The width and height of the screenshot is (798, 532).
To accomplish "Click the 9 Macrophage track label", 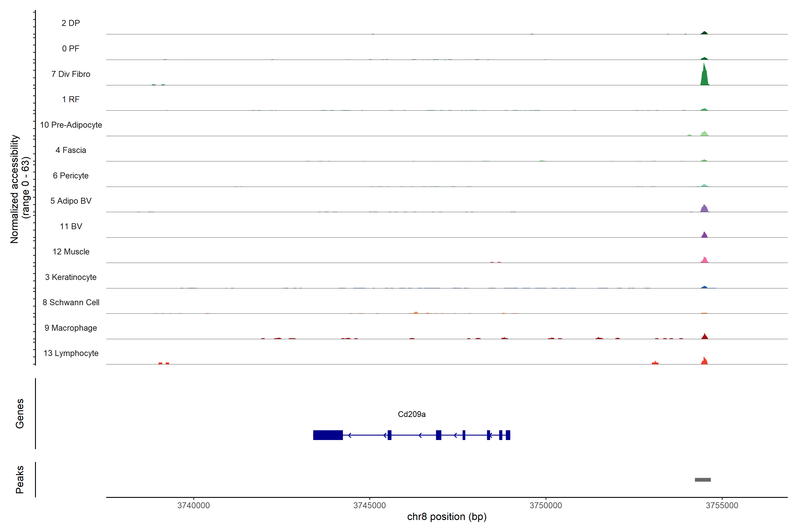I will [70, 328].
